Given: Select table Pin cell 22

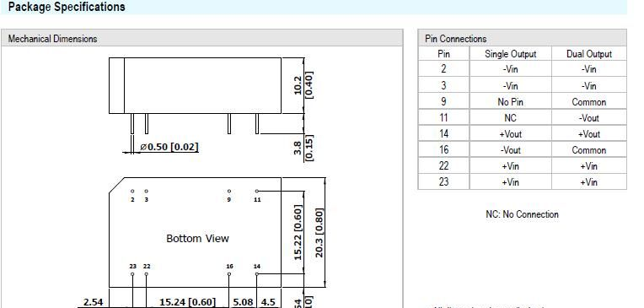Looking at the screenshot, I should pos(443,165).
